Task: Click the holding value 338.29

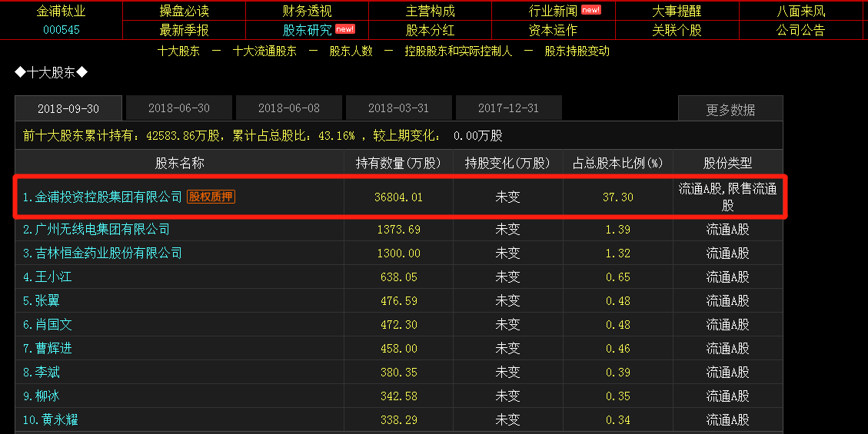Action: (398, 419)
